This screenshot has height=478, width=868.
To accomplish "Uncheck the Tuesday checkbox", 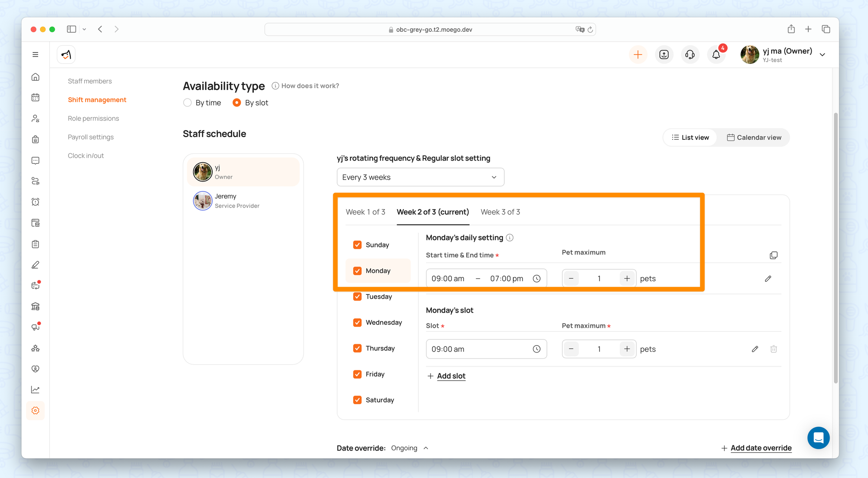I will pos(357,297).
